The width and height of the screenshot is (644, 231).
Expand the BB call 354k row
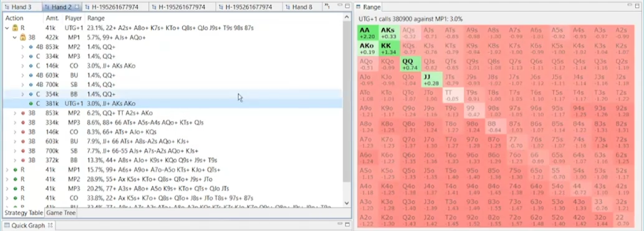coord(22,94)
